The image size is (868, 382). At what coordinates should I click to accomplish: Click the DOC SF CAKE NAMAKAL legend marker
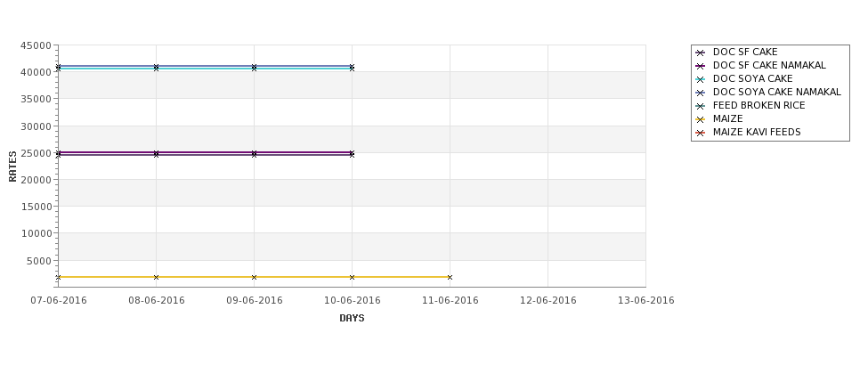(x=701, y=66)
